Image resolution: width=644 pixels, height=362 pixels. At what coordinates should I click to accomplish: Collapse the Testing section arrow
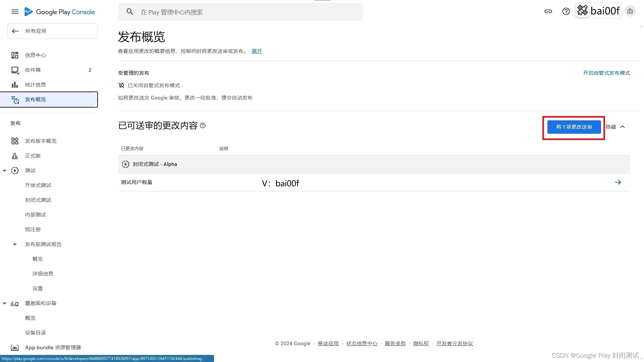click(x=5, y=171)
